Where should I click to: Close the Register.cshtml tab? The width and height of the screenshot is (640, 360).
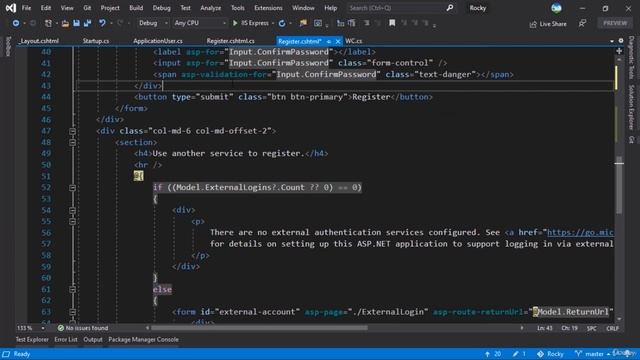[338, 41]
